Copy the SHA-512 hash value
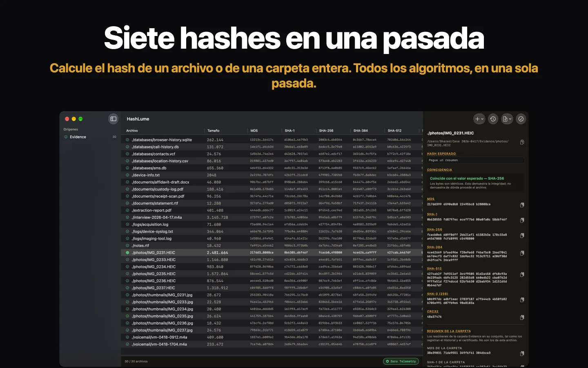The height and width of the screenshot is (368, 588). (522, 274)
